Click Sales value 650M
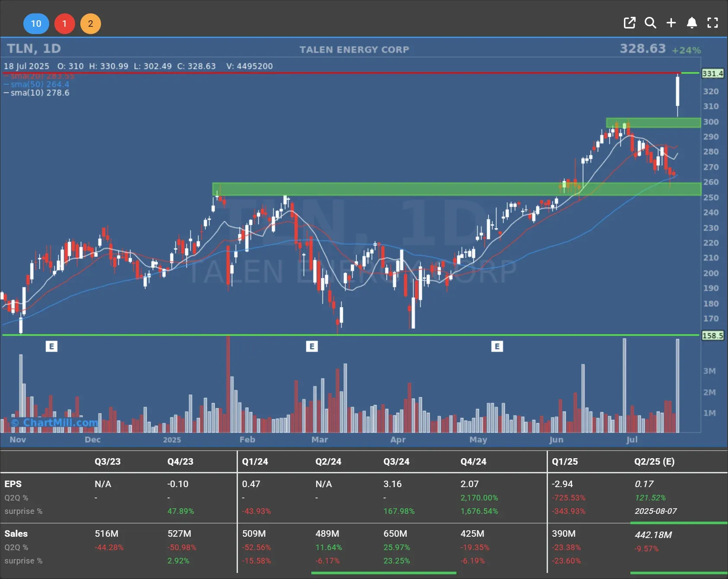The width and height of the screenshot is (728, 579). (x=395, y=533)
